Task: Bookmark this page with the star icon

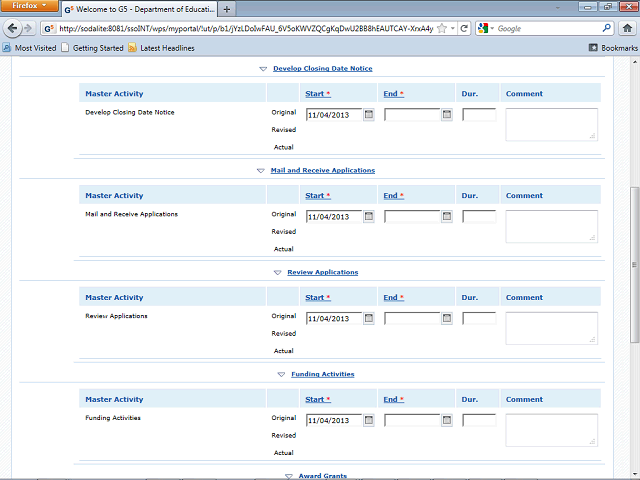Action: (442, 28)
